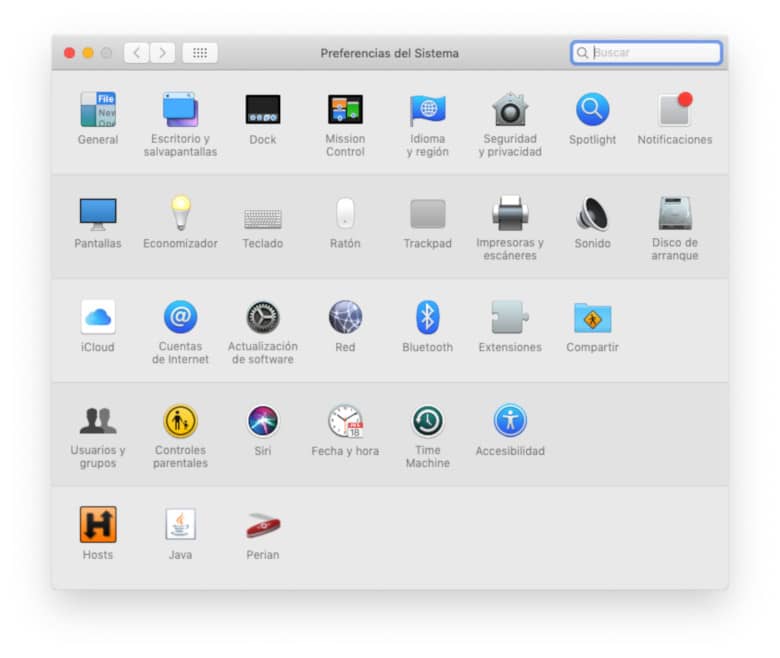Close the Preferencias del Sistema window
780x658 pixels.
pos(70,53)
